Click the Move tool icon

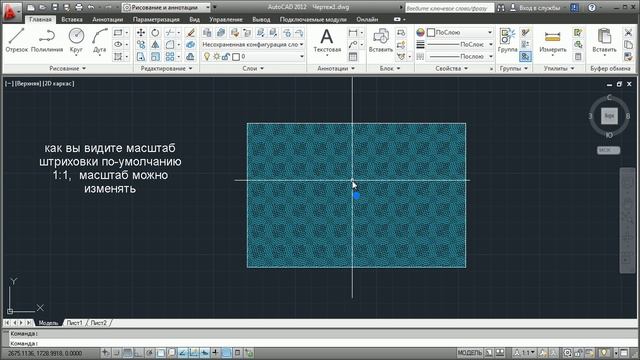point(141,33)
